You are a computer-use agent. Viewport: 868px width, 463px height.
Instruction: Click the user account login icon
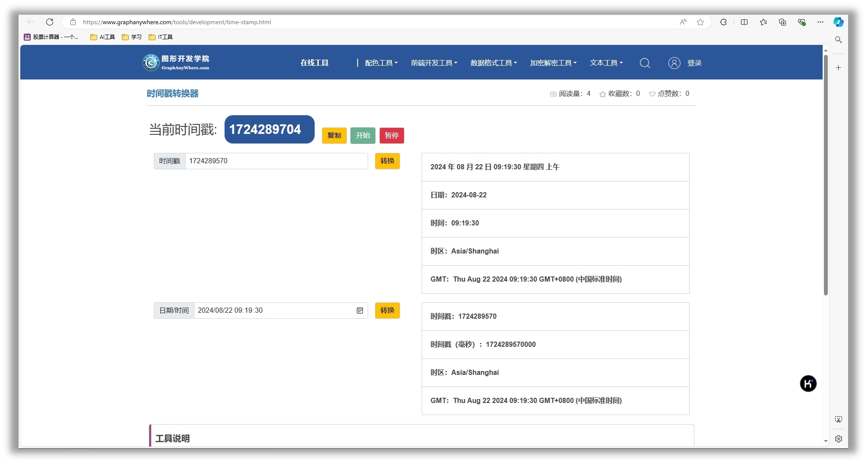(x=674, y=63)
